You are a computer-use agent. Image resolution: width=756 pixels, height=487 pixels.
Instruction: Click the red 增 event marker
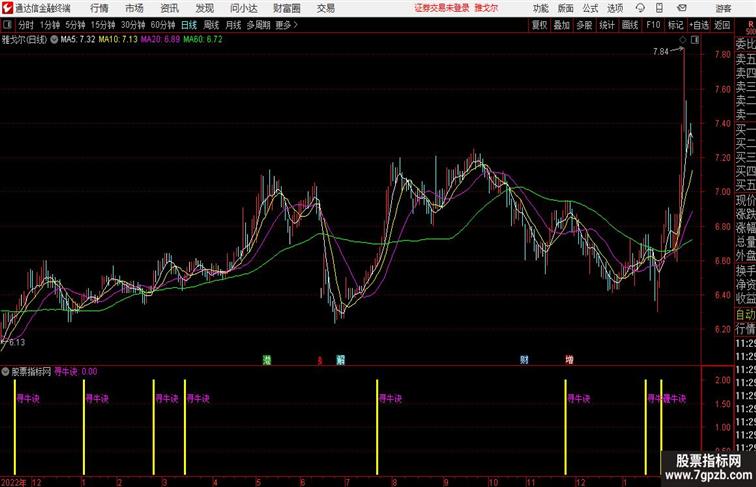tap(569, 360)
